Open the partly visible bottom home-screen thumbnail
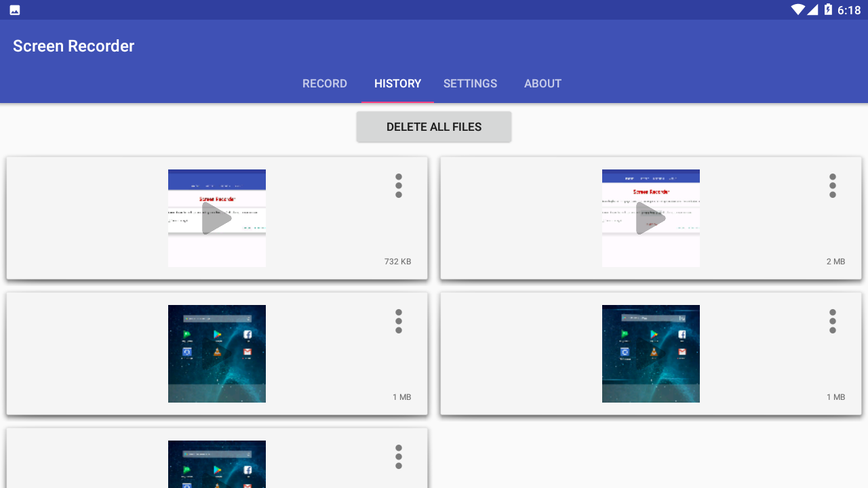The width and height of the screenshot is (868, 488). click(217, 464)
